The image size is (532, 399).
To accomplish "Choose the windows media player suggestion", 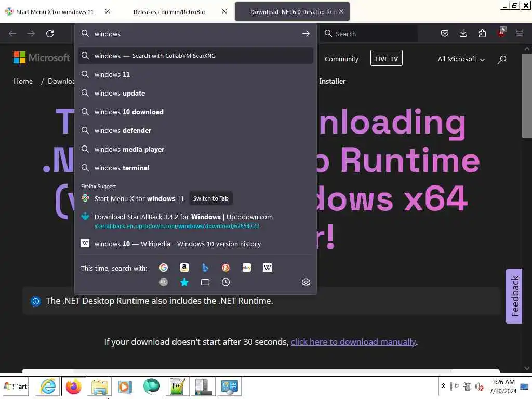I will (195, 149).
